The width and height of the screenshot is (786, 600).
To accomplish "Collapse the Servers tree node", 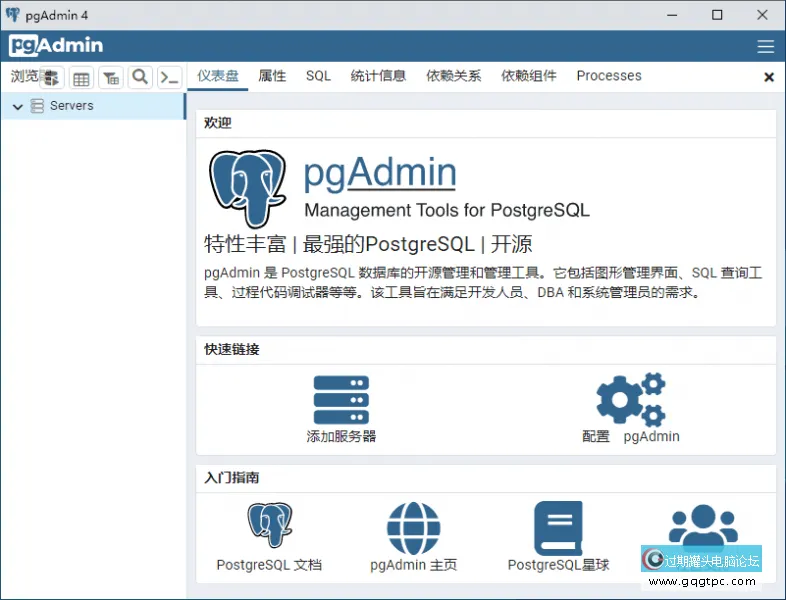I will [x=18, y=106].
